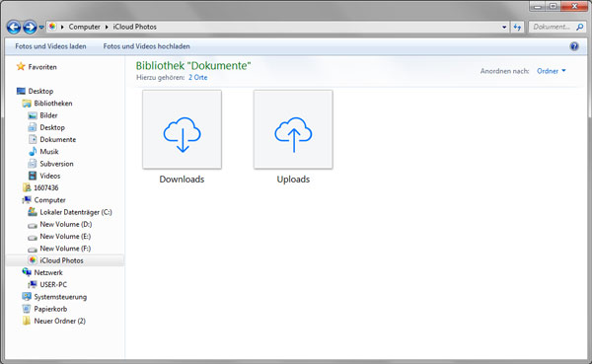Select iCloud Photos in the address breadcrumb
Screen dimensions: 592x364
(135, 27)
